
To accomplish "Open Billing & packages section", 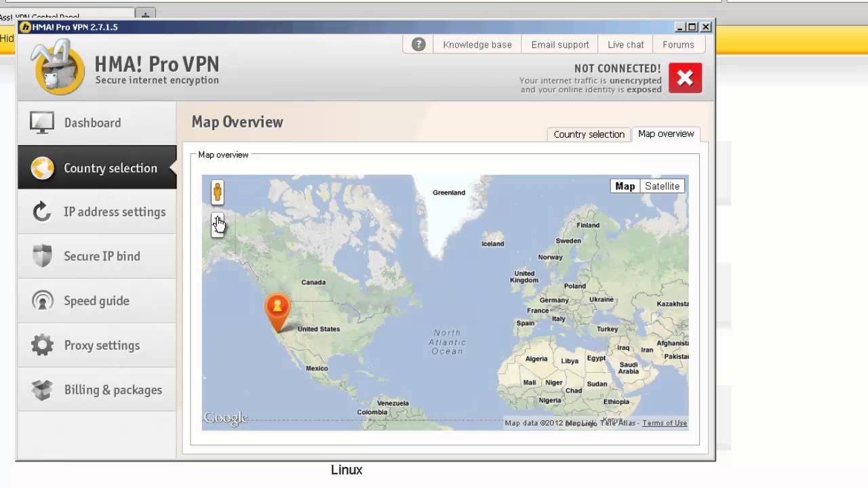I will pyautogui.click(x=97, y=390).
